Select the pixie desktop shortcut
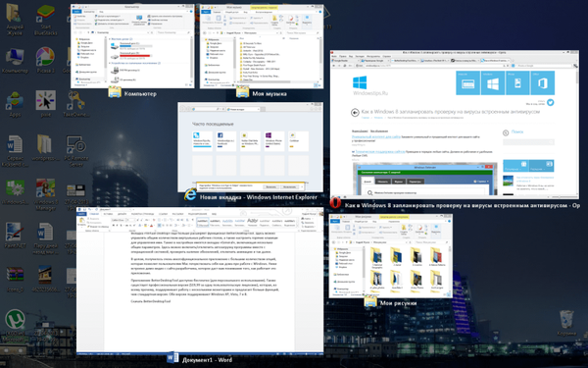The image size is (588, 368). click(46, 104)
